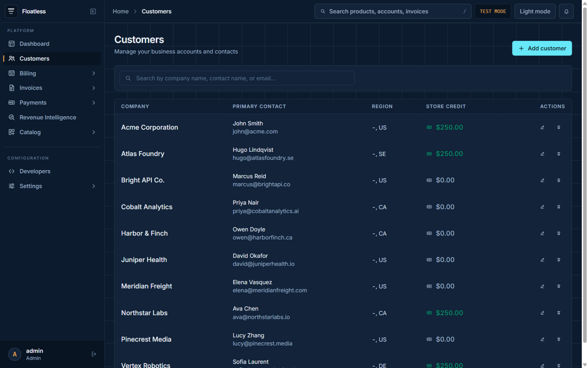Screen dimensions: 588x368
Task: Expand the Catalog submenu chevron
Action: coord(94,132)
